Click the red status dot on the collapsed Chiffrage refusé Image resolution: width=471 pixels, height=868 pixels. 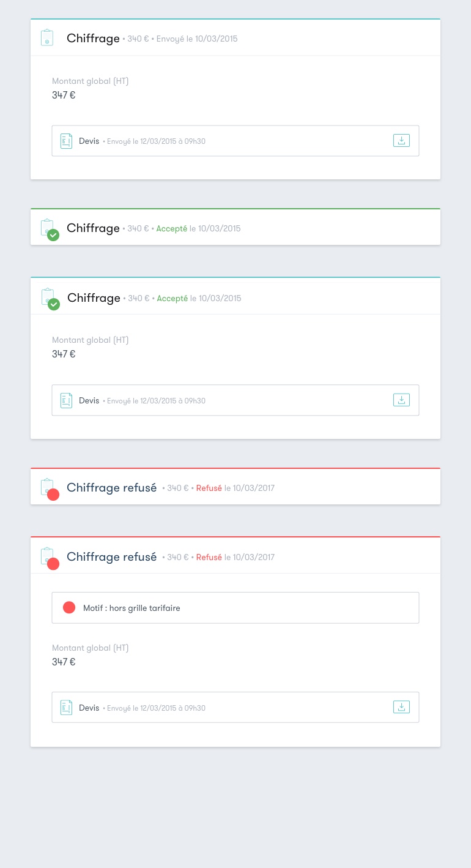click(x=53, y=495)
